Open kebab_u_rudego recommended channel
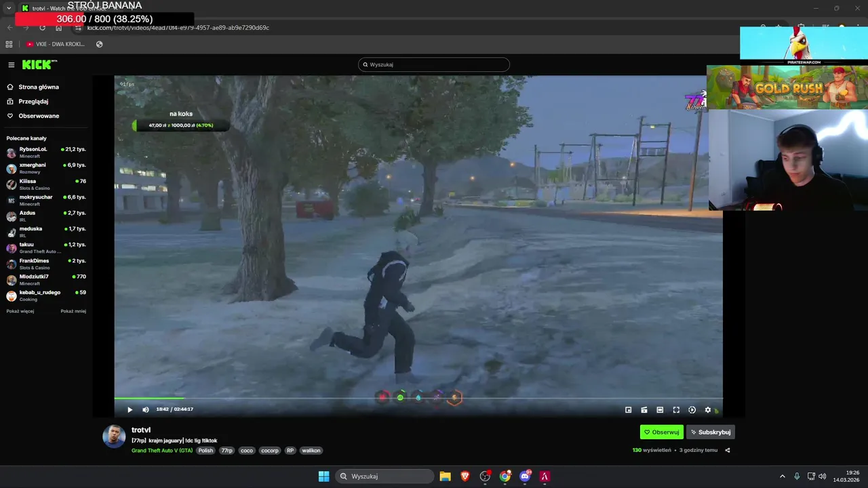 pyautogui.click(x=46, y=296)
